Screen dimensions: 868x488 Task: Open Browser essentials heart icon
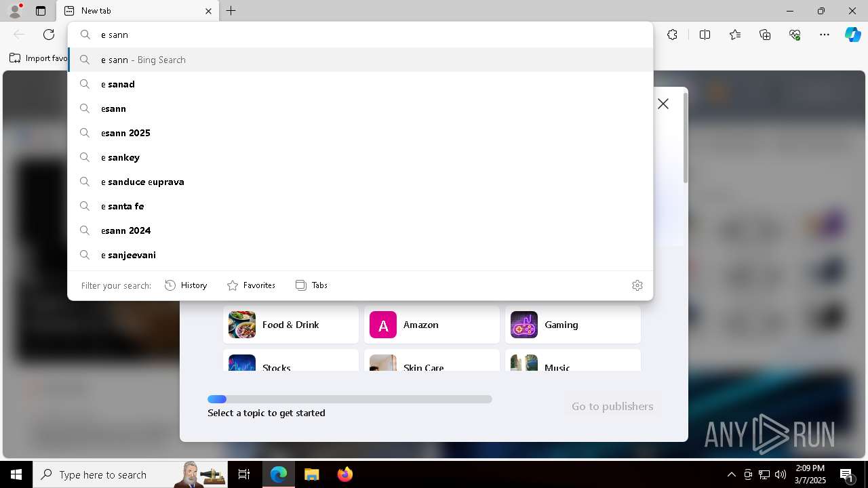795,35
